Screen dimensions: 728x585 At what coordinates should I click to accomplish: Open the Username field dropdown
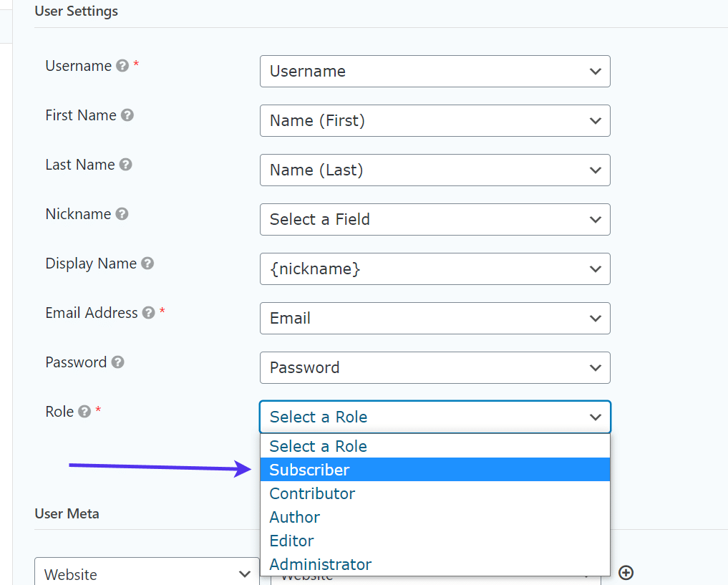[435, 72]
